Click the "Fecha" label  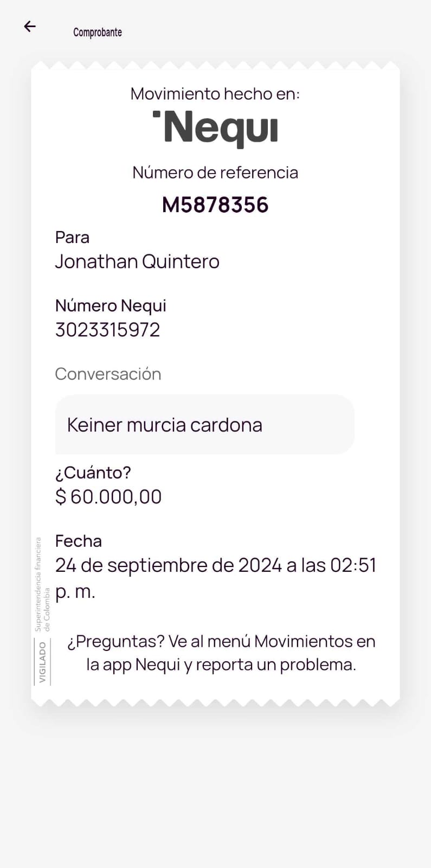coord(79,541)
